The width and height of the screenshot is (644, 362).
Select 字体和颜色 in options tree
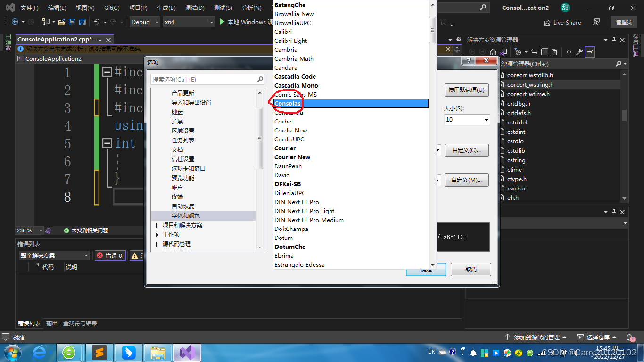pyautogui.click(x=203, y=216)
